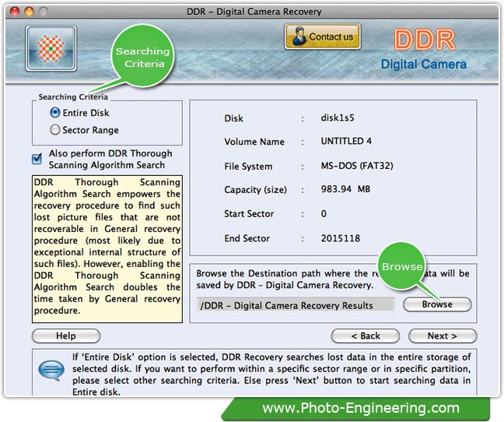Click the Searching Criteria group label

point(73,97)
